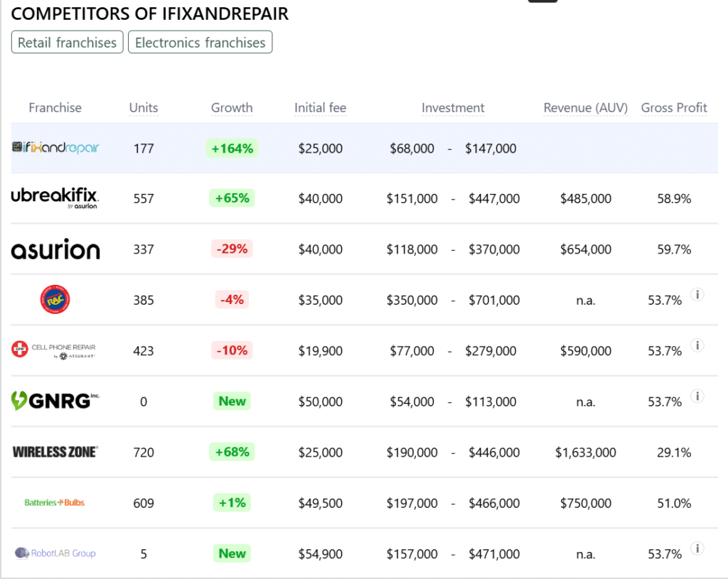Click the +65% growth badge
The height and width of the screenshot is (579, 728).
[232, 198]
